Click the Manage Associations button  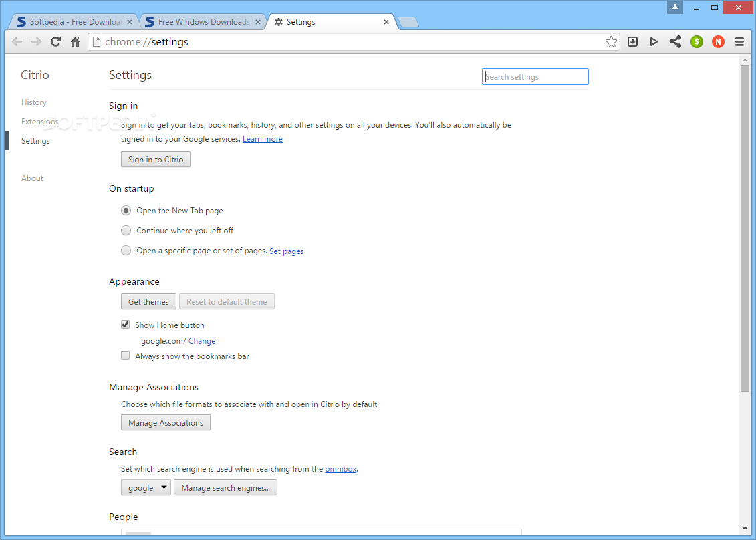[x=166, y=423]
